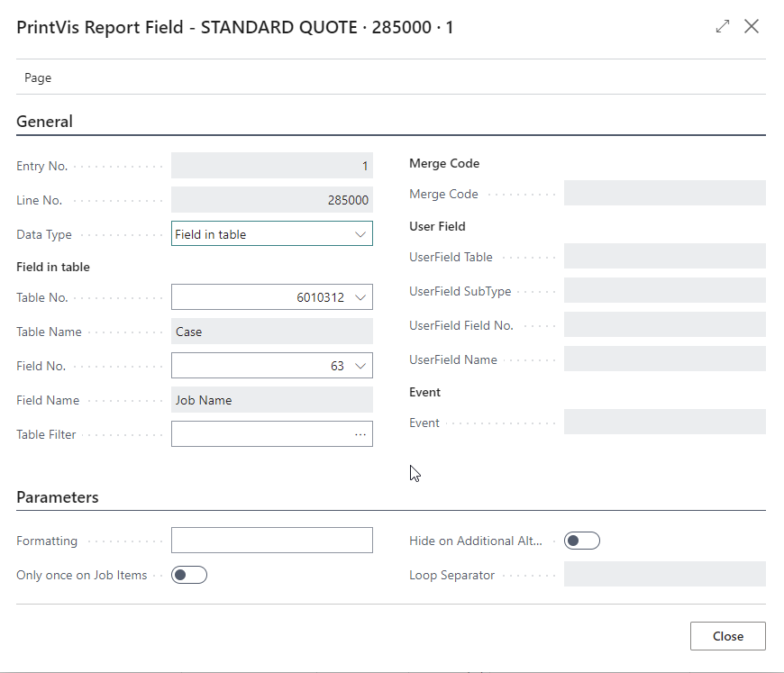Open the Page menu
The width and height of the screenshot is (784, 673).
(38, 77)
